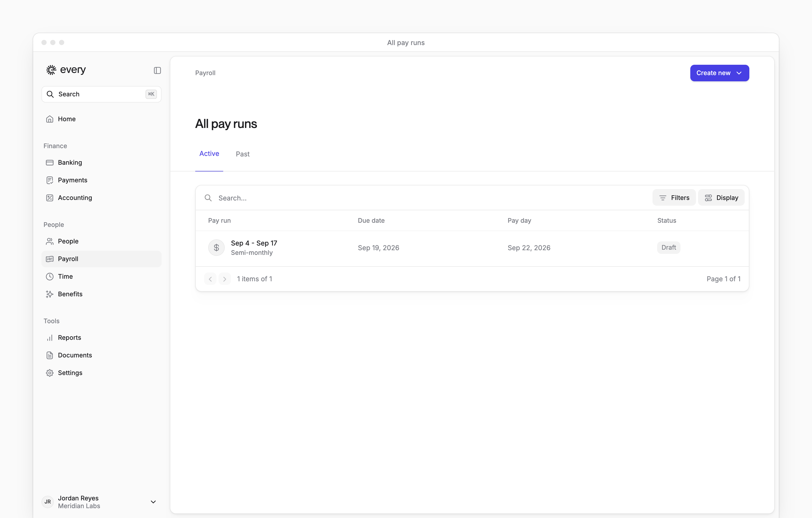
Task: Click the Documents file icon
Action: [49, 355]
